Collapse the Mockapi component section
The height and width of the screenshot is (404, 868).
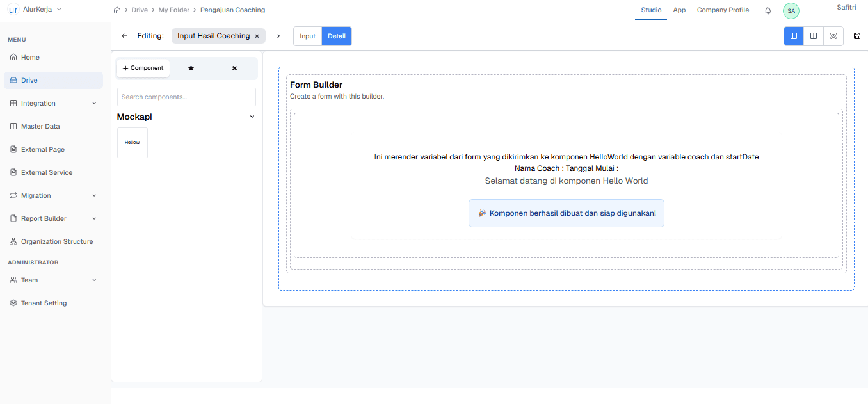[x=252, y=117]
